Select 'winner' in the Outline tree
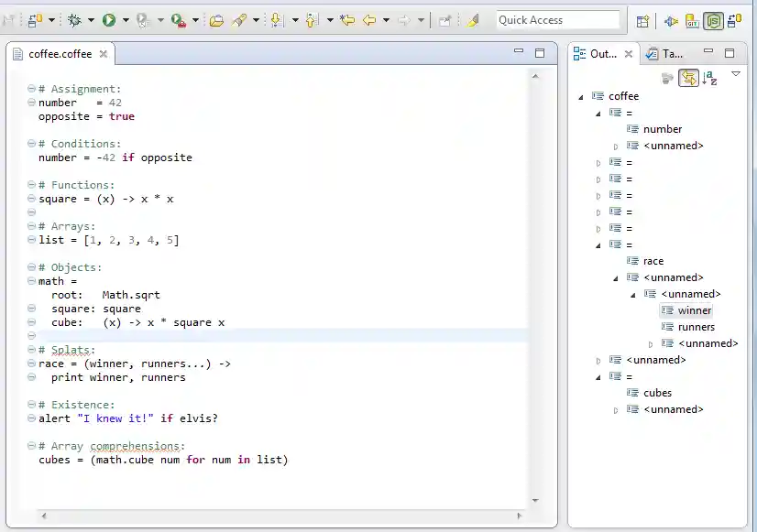The height and width of the screenshot is (532, 757). coord(694,310)
